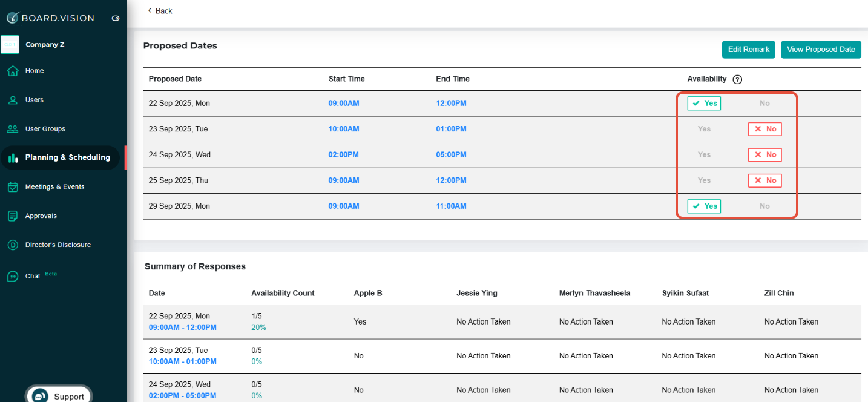Select No for 29 Sep 2025

(x=764, y=206)
